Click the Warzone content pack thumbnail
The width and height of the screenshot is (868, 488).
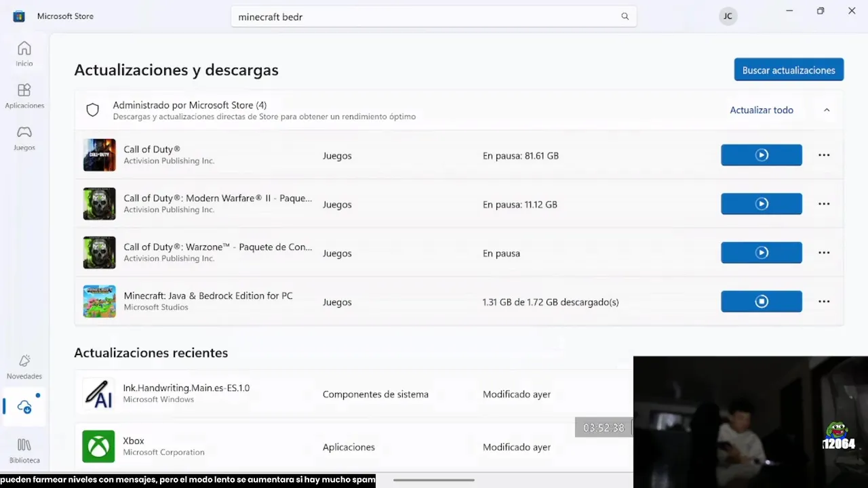99,253
